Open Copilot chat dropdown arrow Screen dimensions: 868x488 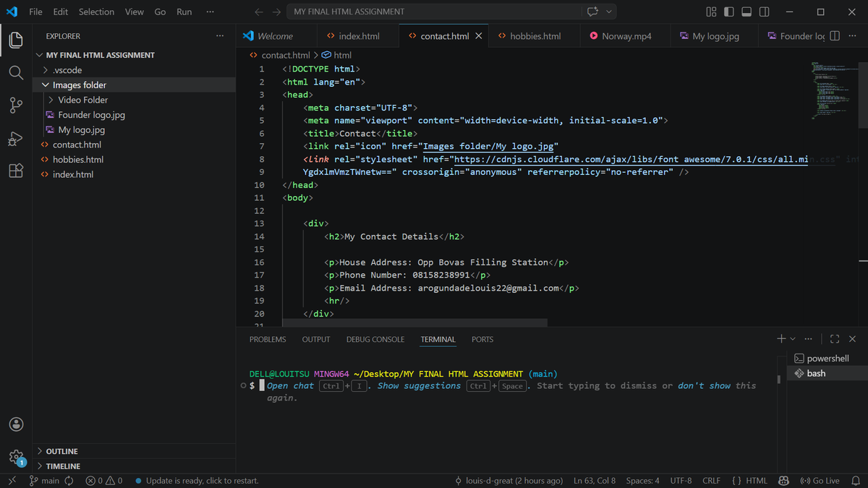(x=610, y=12)
